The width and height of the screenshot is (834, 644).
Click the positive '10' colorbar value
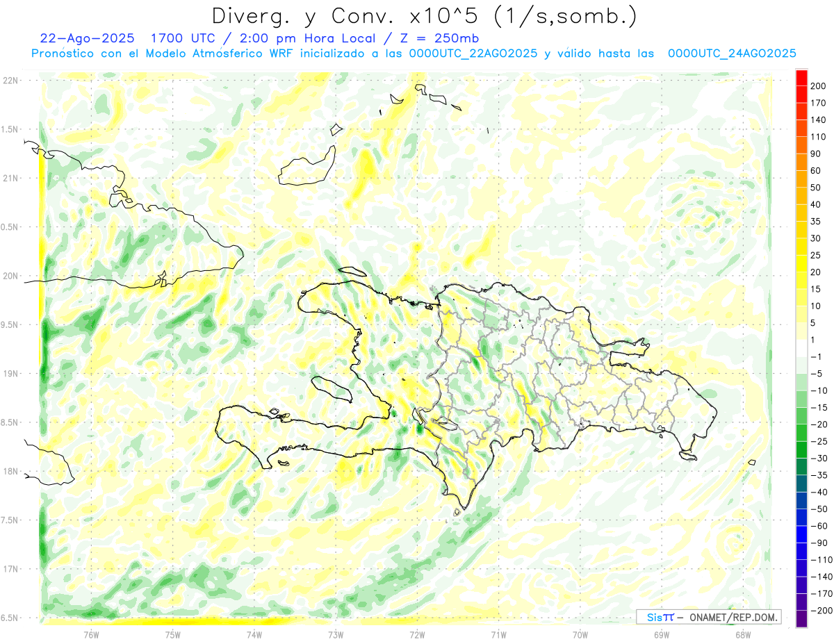817,306
